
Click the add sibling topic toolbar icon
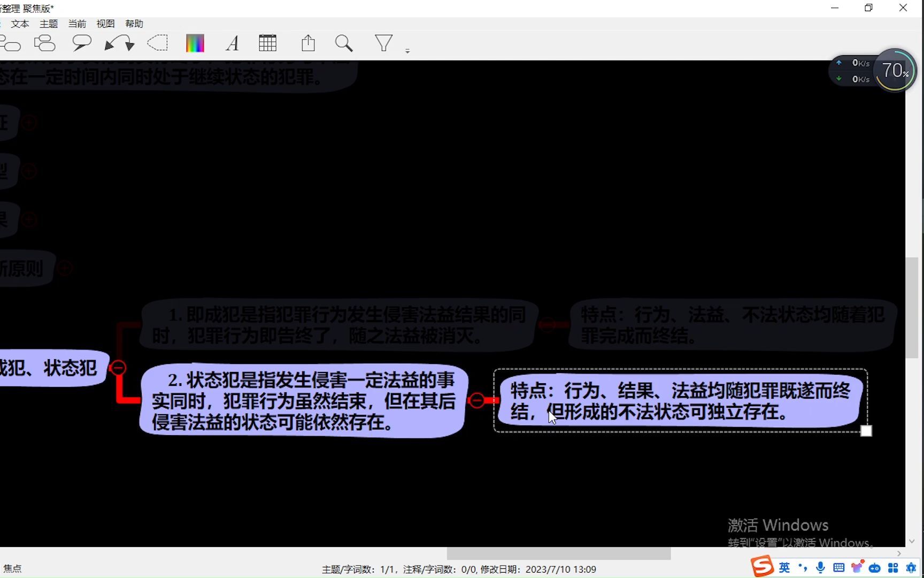(x=44, y=43)
